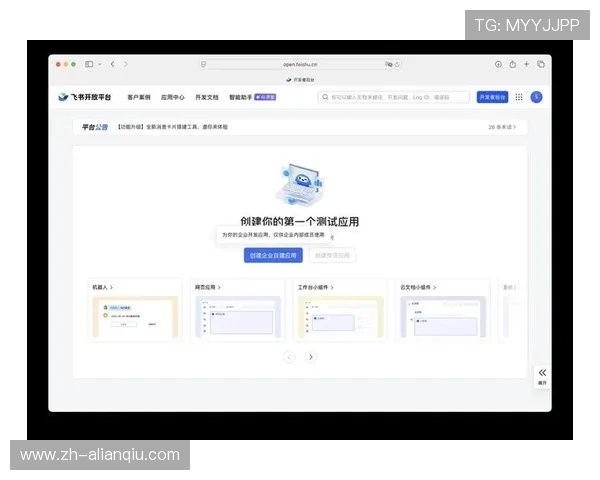Click the 平台公告 label

(95, 127)
